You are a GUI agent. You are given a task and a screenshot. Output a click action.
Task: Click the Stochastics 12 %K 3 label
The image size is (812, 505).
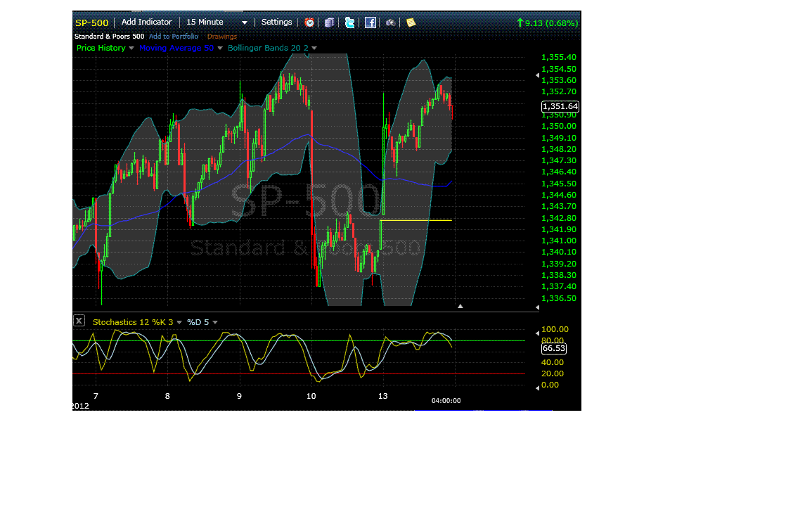point(133,322)
